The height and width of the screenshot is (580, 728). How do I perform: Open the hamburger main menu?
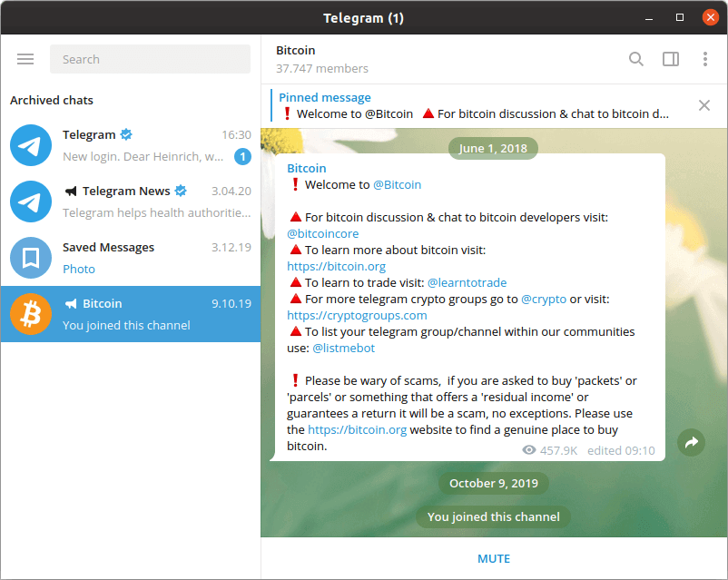coord(25,59)
